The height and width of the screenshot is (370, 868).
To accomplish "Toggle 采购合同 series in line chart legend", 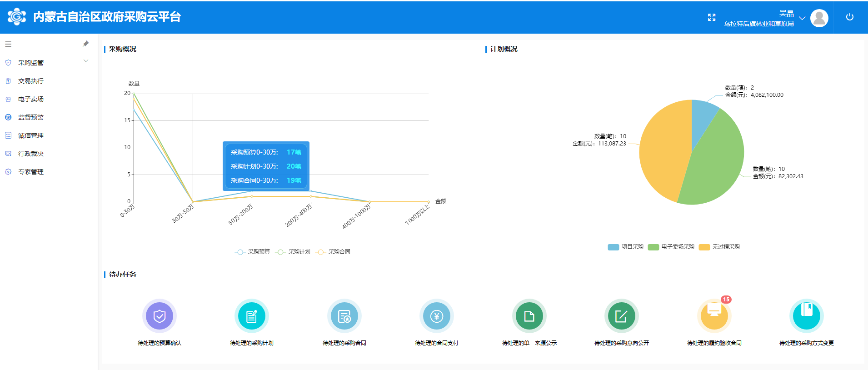I will (x=333, y=252).
